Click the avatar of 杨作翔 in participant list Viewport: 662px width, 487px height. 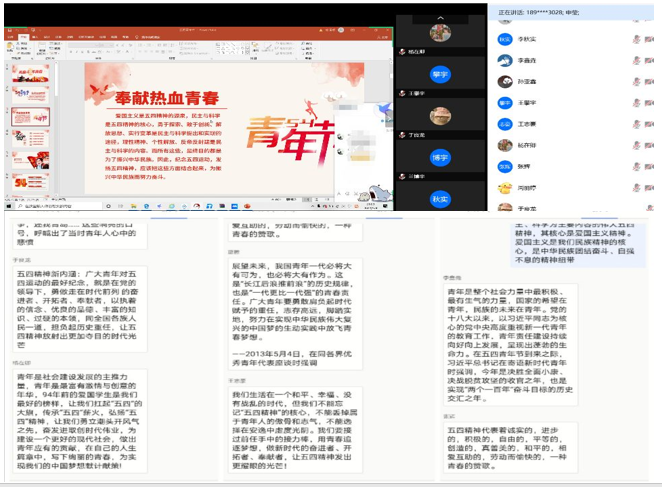[505, 145]
